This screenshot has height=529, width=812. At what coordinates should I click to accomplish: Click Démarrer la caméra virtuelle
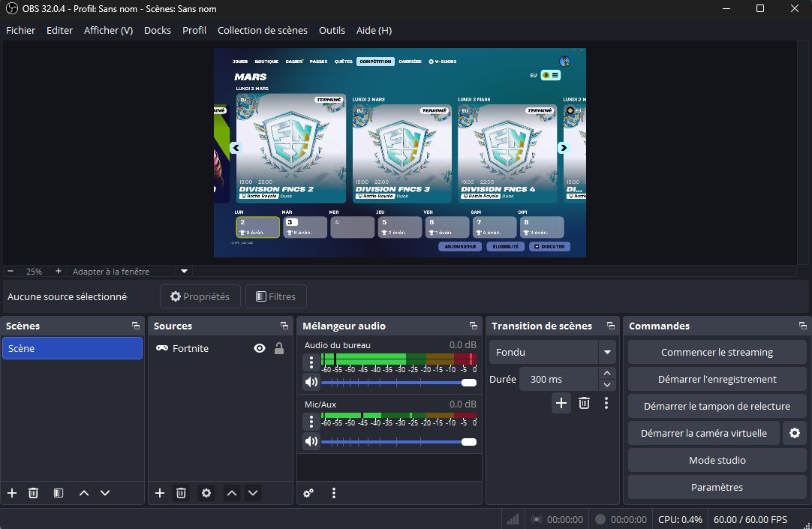point(704,433)
